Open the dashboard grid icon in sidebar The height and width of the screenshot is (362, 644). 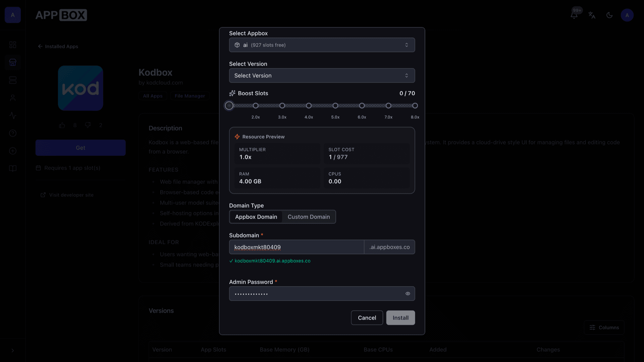click(x=13, y=45)
